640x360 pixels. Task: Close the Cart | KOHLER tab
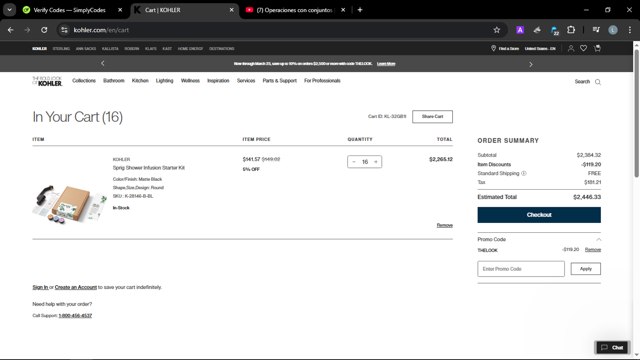[x=231, y=10]
